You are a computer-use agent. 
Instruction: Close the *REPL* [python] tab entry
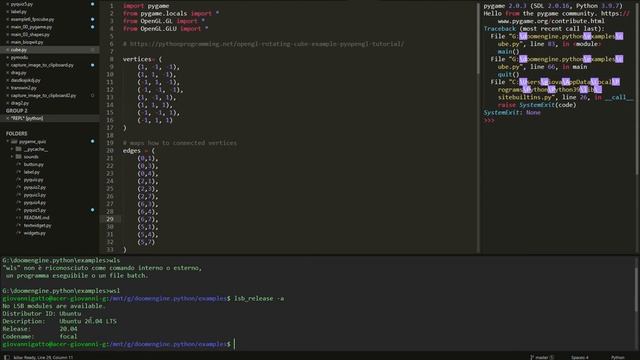pos(7,118)
